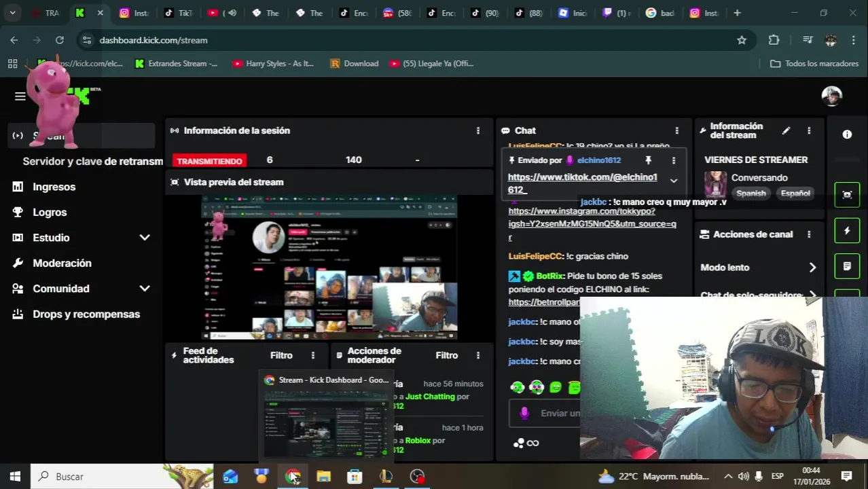Image resolution: width=868 pixels, height=489 pixels.
Task: Open Chrome three-dot menu
Action: 854,40
